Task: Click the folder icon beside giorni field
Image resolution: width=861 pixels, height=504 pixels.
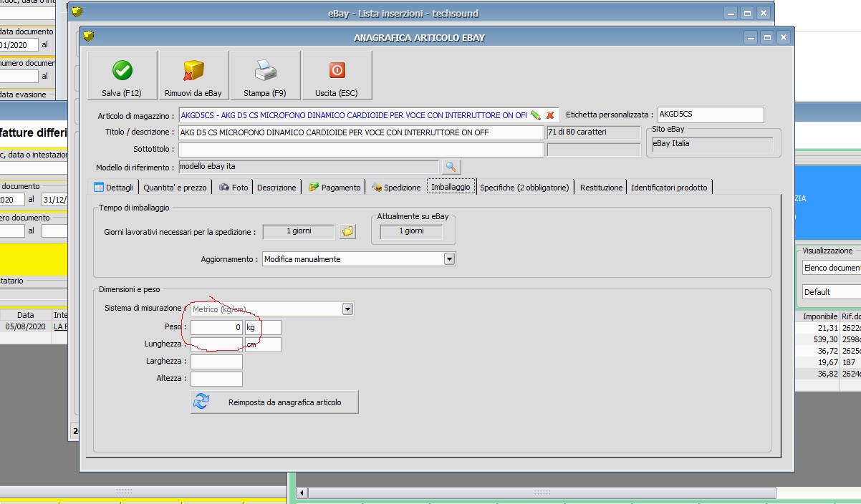Action: point(347,231)
